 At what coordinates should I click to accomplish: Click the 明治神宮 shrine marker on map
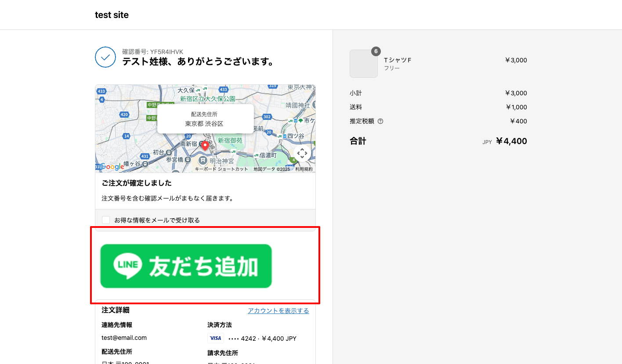pos(203,160)
